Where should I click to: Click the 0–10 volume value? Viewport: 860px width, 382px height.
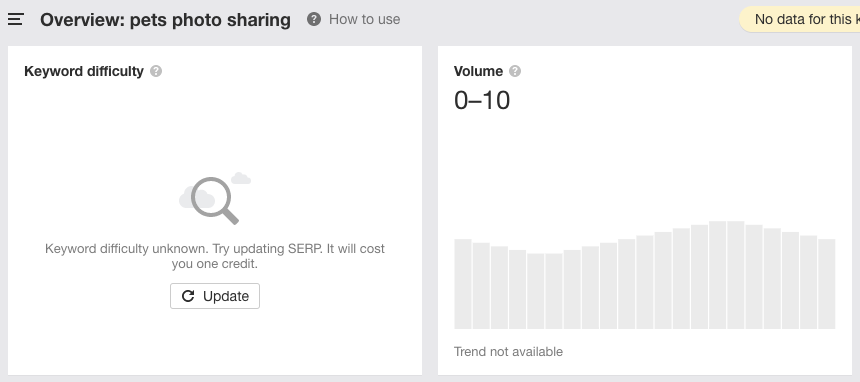482,101
